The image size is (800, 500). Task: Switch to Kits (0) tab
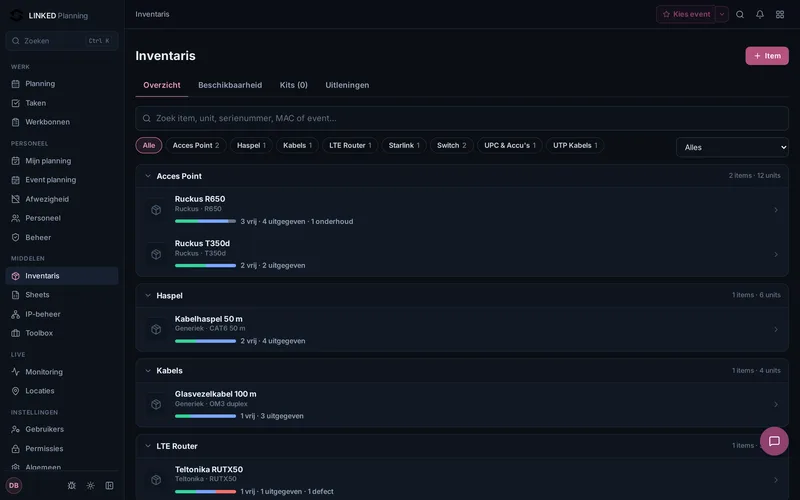[293, 85]
